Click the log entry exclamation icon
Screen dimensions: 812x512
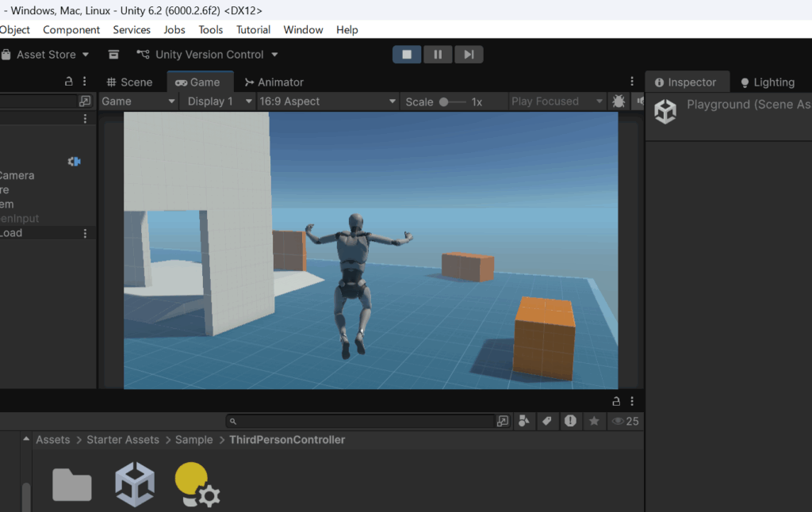click(x=570, y=422)
